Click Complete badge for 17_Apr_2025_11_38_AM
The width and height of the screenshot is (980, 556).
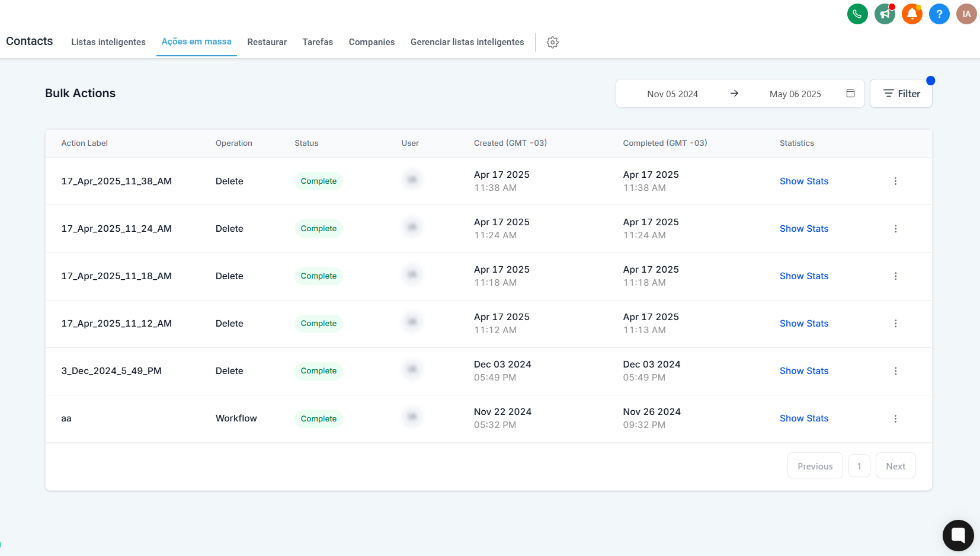tap(319, 181)
